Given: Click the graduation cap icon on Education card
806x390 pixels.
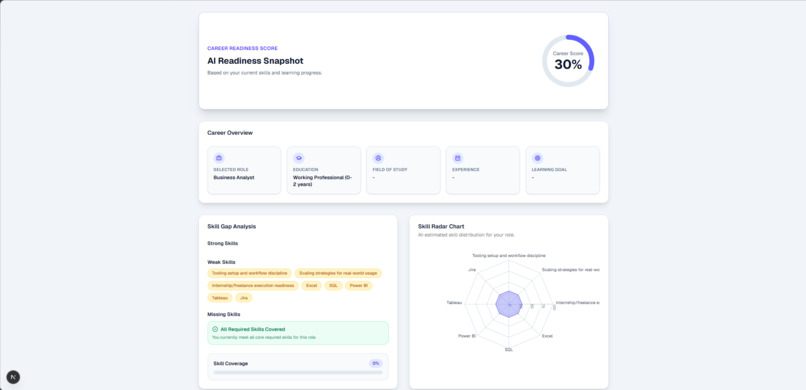Looking at the screenshot, I should tap(299, 158).
